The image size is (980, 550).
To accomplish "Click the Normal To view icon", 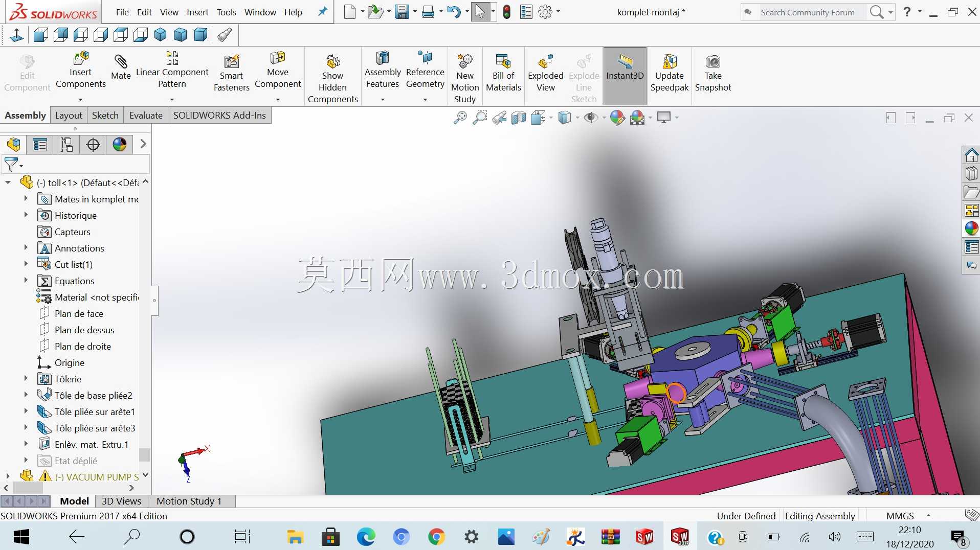I will tap(16, 35).
